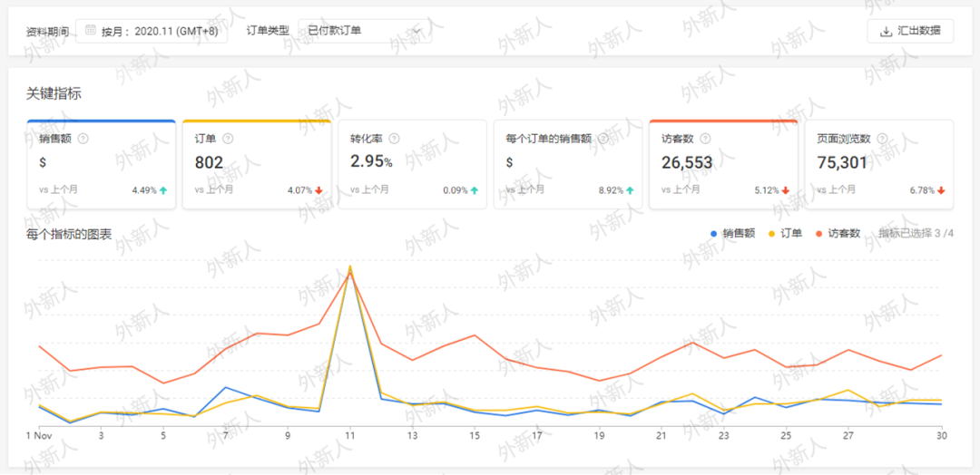This screenshot has height=475, width=980.
Task: Click help icon next to 访客数
Action: click(705, 139)
